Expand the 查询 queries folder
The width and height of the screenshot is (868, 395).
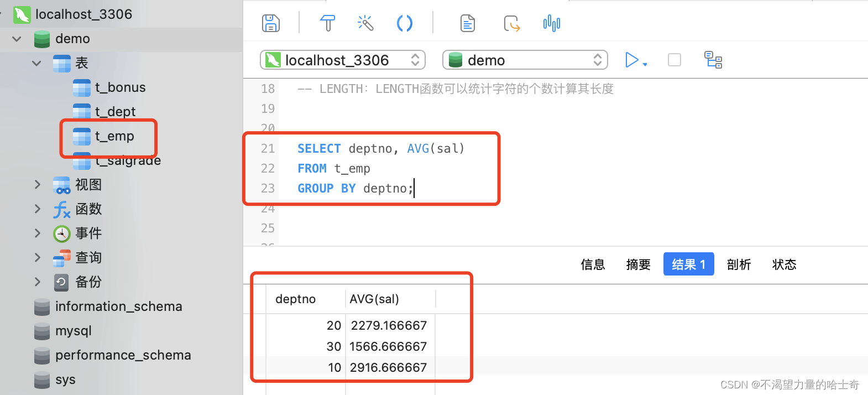pos(37,257)
